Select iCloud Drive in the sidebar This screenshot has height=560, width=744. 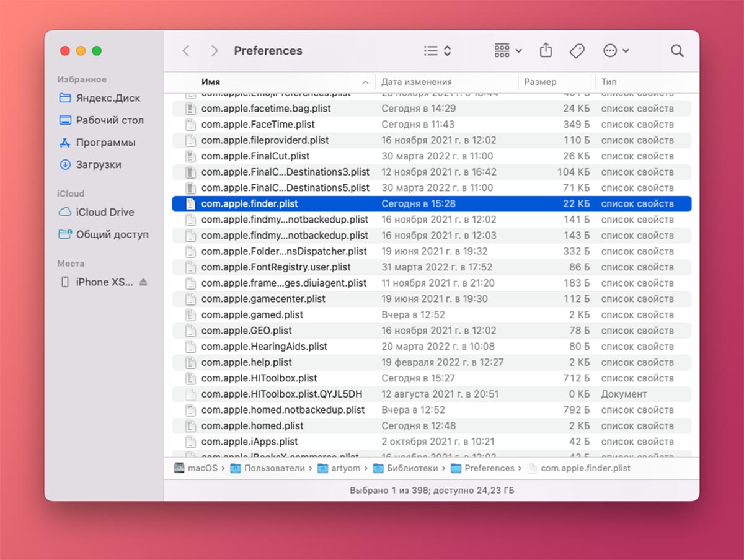pyautogui.click(x=104, y=212)
